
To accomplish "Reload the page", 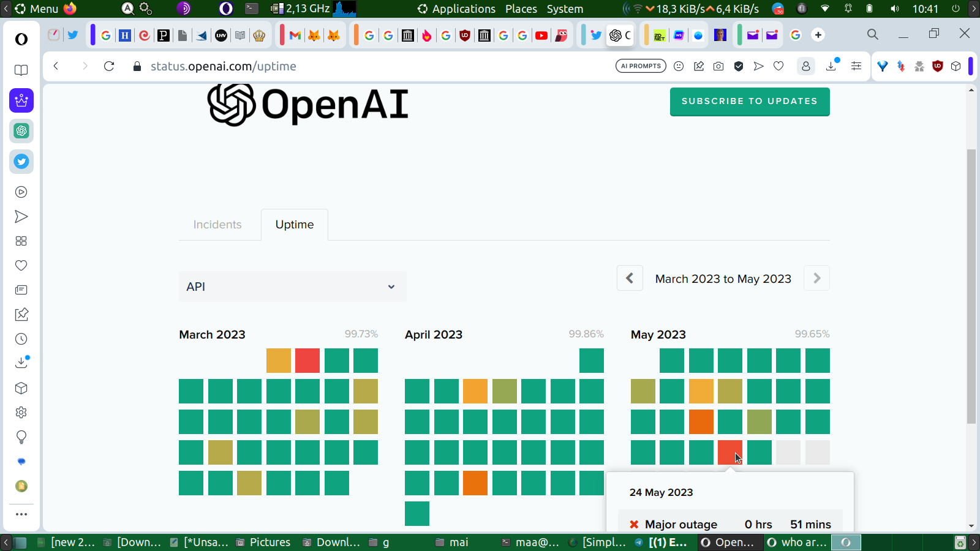I will pos(109,66).
